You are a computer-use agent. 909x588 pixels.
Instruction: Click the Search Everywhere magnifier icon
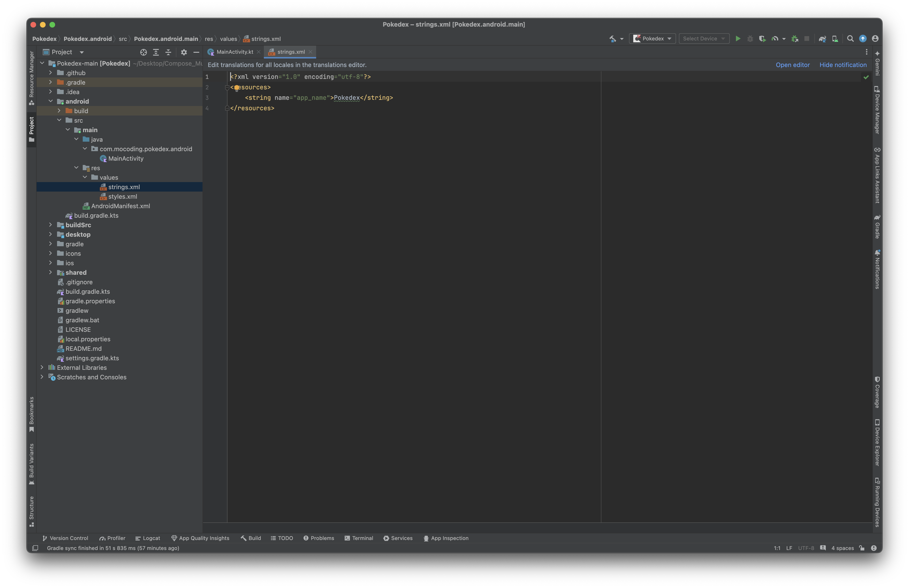[x=850, y=39]
